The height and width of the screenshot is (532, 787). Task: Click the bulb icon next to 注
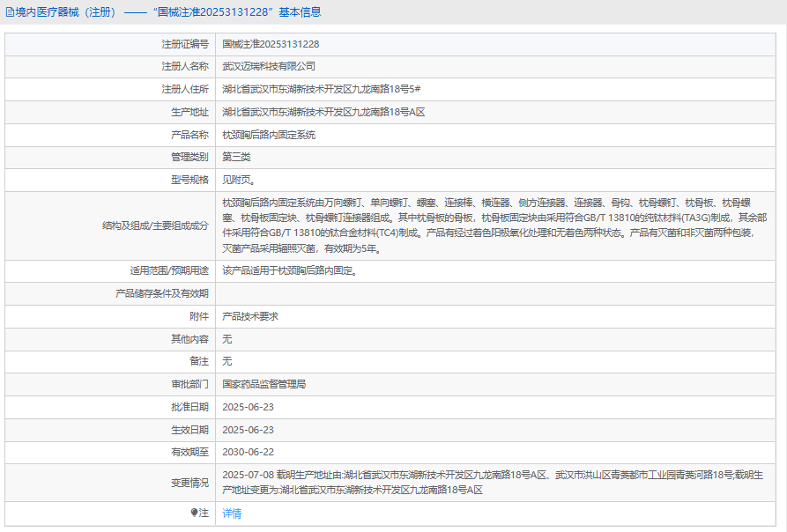click(x=194, y=513)
